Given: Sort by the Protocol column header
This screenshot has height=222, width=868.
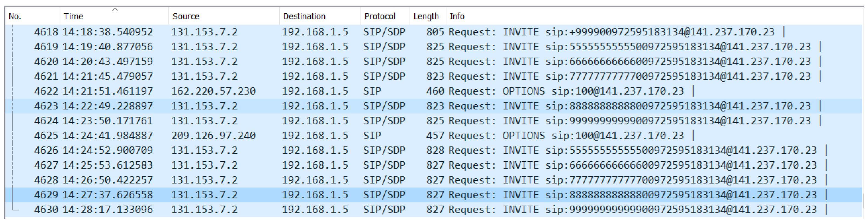Looking at the screenshot, I should tap(379, 16).
